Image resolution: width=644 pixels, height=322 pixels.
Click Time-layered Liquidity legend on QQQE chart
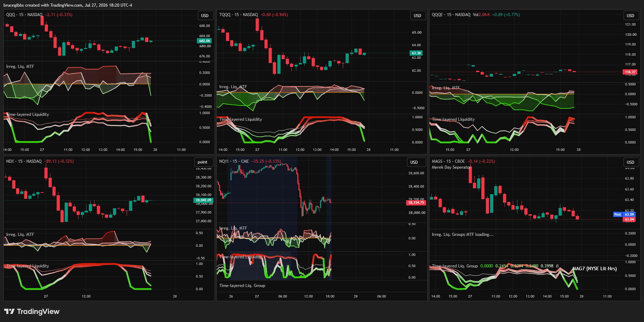453,119
